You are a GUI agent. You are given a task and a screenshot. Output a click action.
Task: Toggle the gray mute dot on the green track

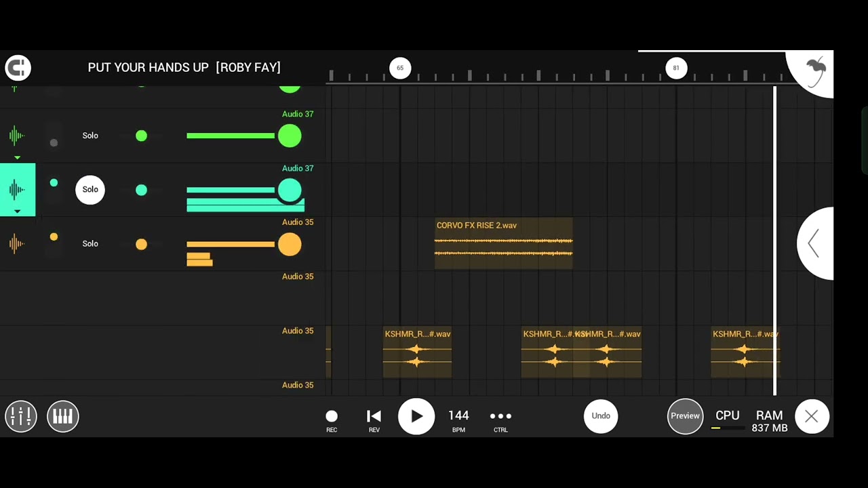pyautogui.click(x=54, y=142)
